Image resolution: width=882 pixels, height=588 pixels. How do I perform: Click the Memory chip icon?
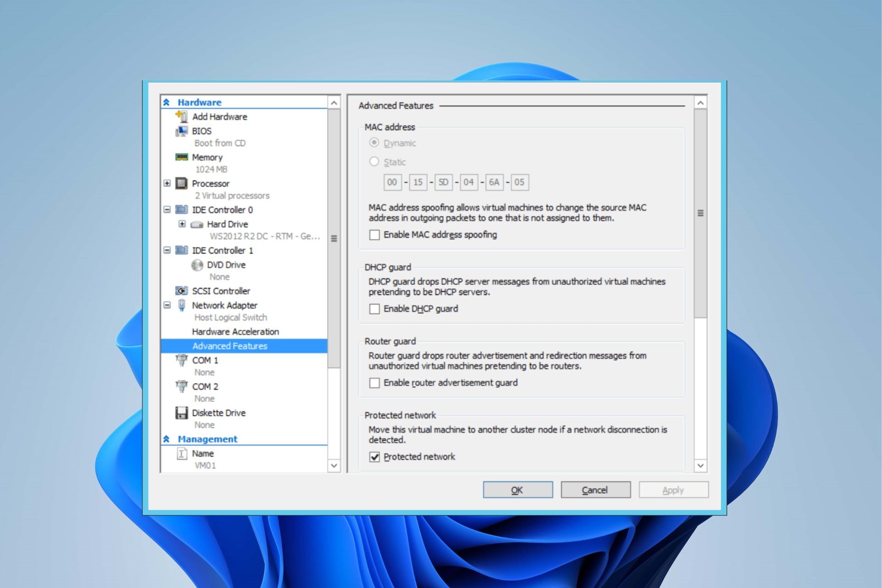click(x=181, y=157)
